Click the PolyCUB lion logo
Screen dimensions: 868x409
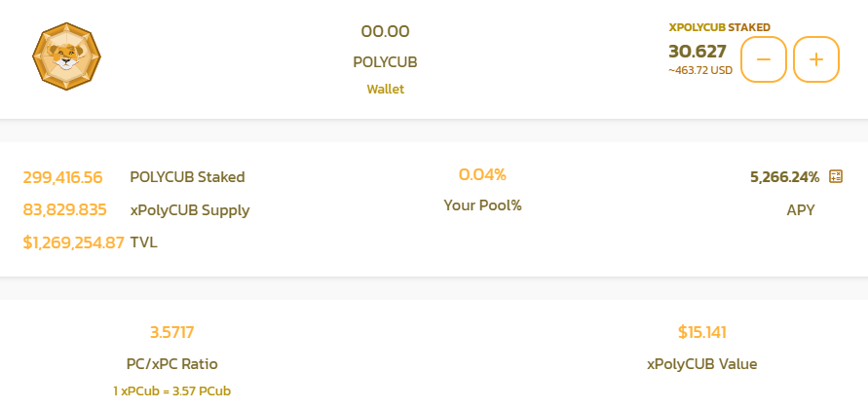tap(66, 56)
